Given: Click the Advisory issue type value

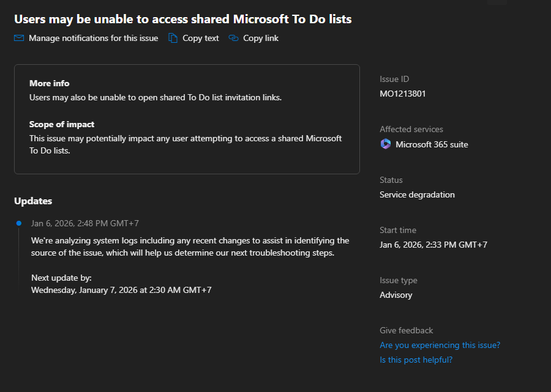Looking at the screenshot, I should pyautogui.click(x=395, y=295).
